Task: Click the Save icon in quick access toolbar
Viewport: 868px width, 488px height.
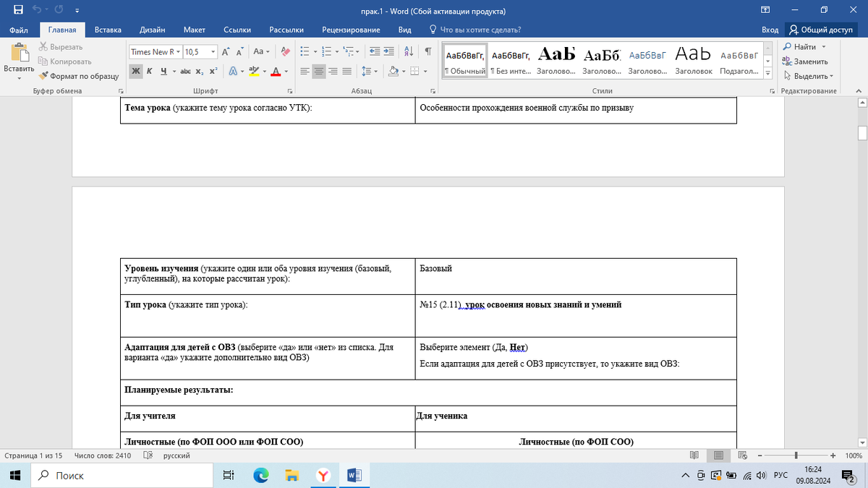Action: pyautogui.click(x=18, y=10)
